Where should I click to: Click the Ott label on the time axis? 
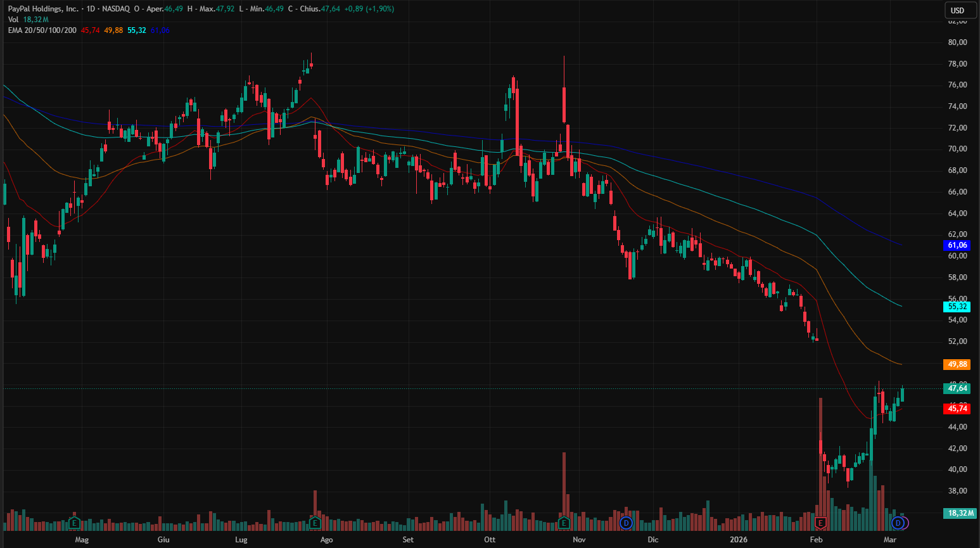(x=490, y=540)
